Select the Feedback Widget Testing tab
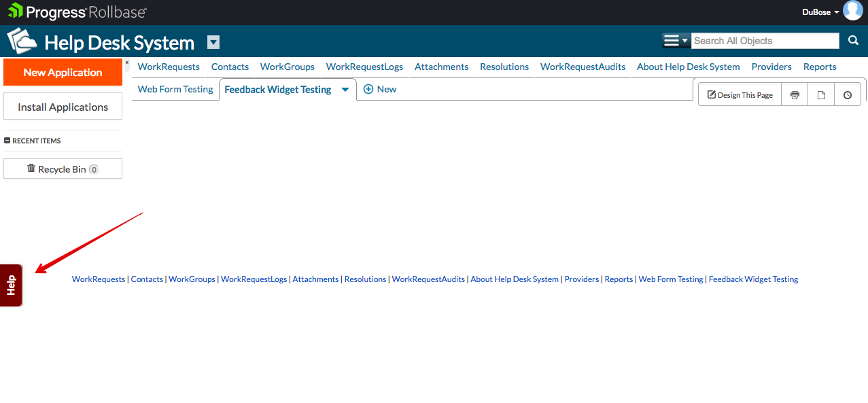This screenshot has height=403, width=868. 278,90
